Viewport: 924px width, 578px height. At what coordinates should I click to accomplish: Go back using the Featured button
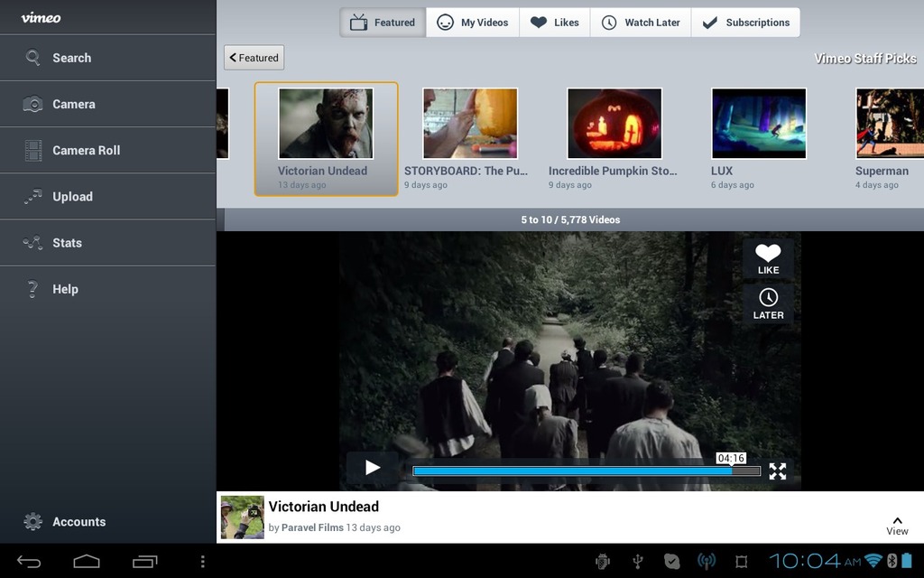[x=254, y=58]
